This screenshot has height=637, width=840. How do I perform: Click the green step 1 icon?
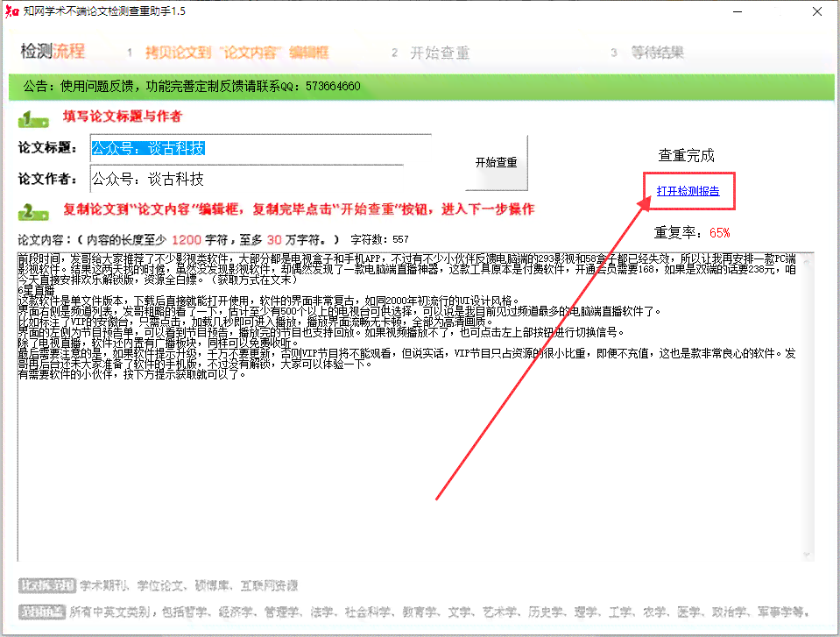[33, 118]
